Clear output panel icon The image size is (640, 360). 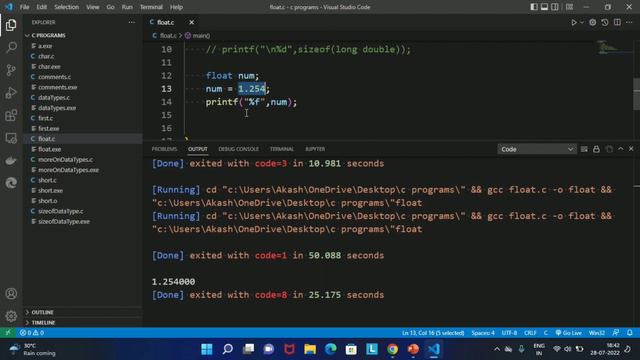(584, 149)
